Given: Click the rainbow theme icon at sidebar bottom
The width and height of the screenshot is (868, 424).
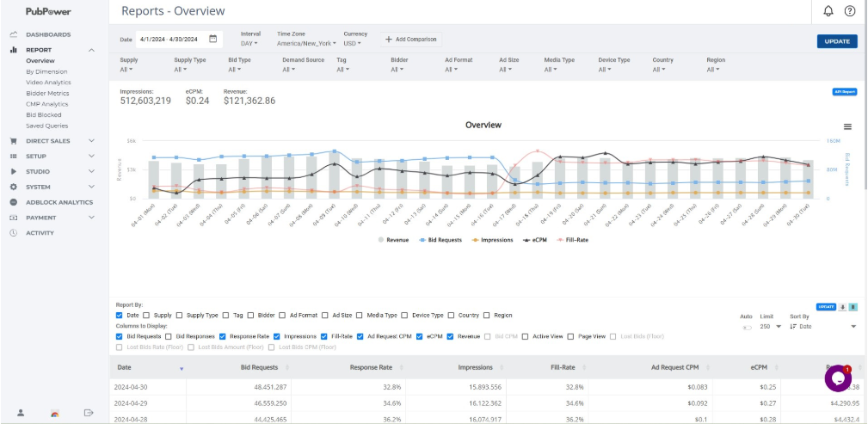Looking at the screenshot, I should pyautogui.click(x=55, y=414).
